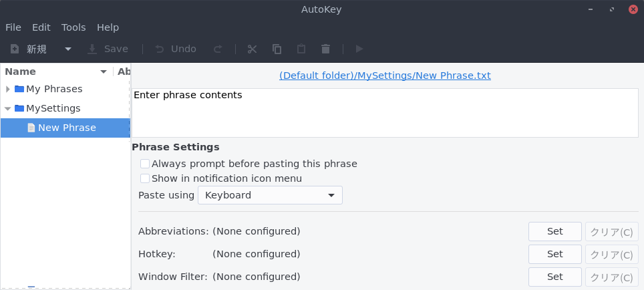Expand the My Phrases folder arrow
This screenshot has height=290, width=644.
tap(8, 89)
